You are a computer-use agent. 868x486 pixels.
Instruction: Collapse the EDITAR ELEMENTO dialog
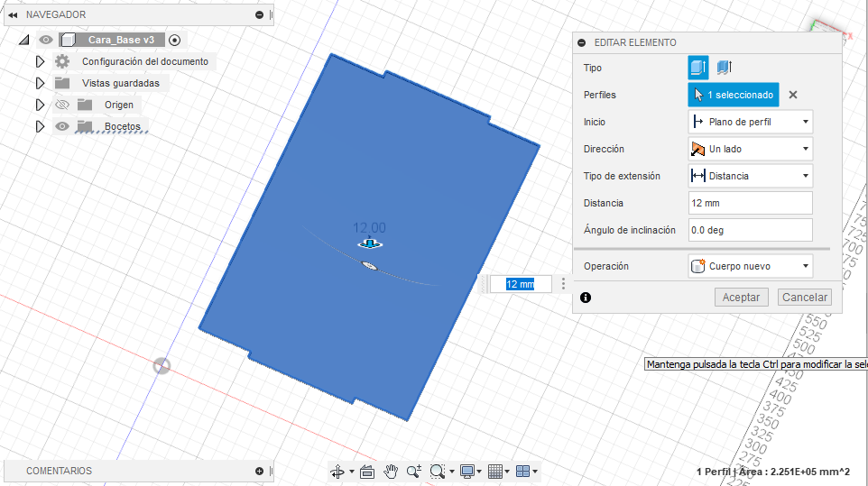pos(581,42)
